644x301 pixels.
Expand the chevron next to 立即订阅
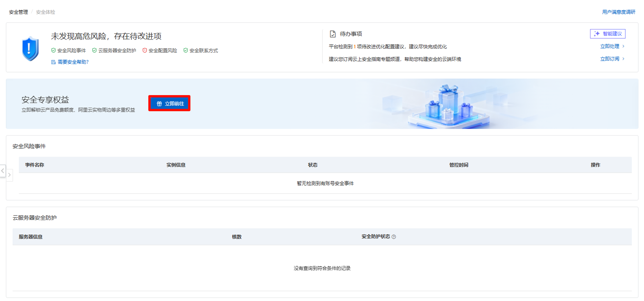[x=623, y=59]
